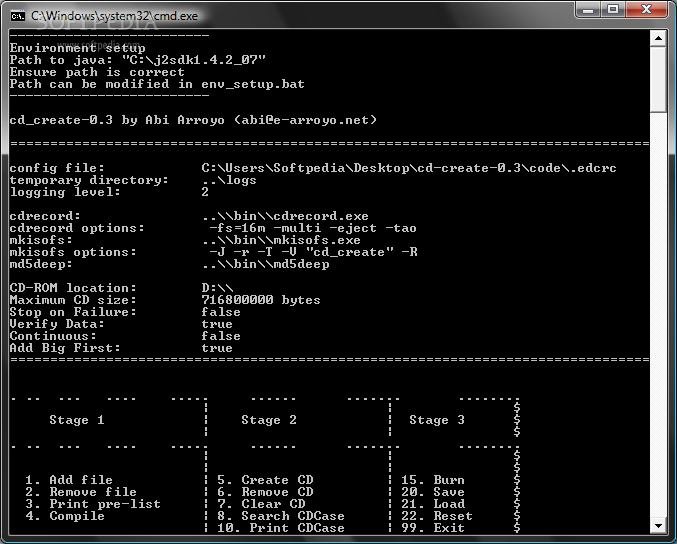Screen dimensions: 677x544
Task: Close the cmd.exe window
Action: [x=646, y=9]
